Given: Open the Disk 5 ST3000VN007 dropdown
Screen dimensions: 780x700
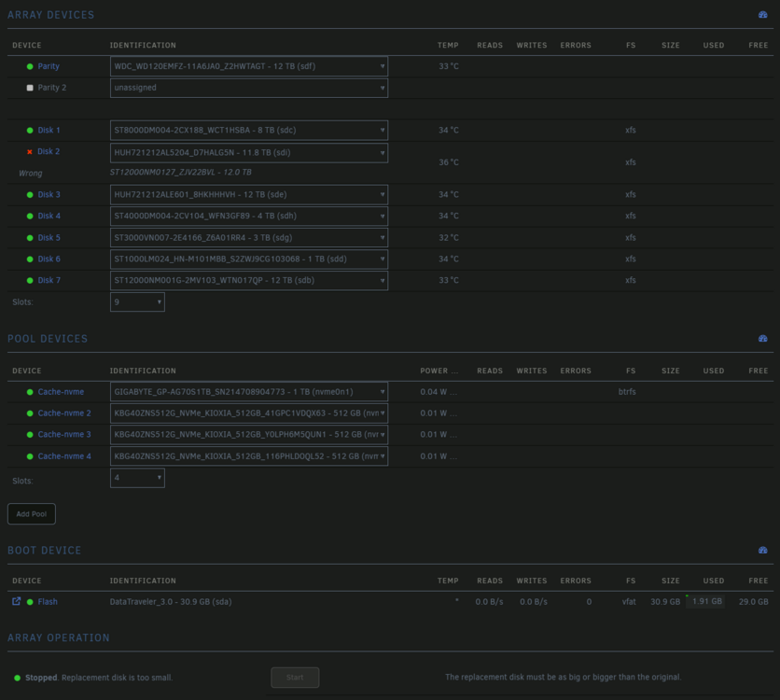Looking at the screenshot, I should pos(249,238).
